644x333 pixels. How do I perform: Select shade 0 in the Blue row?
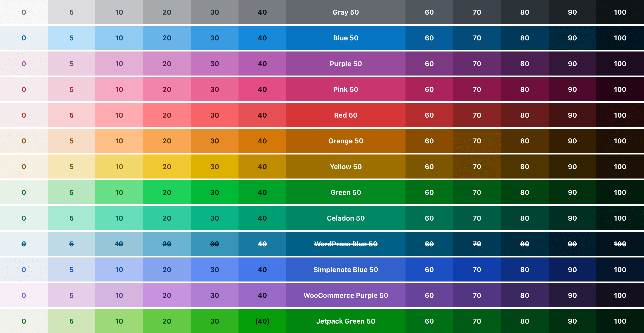coord(23,38)
